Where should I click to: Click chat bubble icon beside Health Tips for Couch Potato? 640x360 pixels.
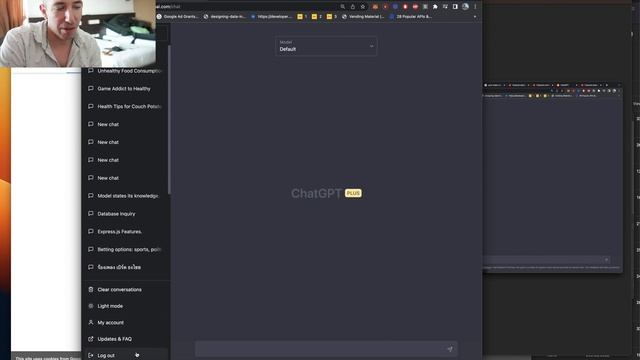91,106
